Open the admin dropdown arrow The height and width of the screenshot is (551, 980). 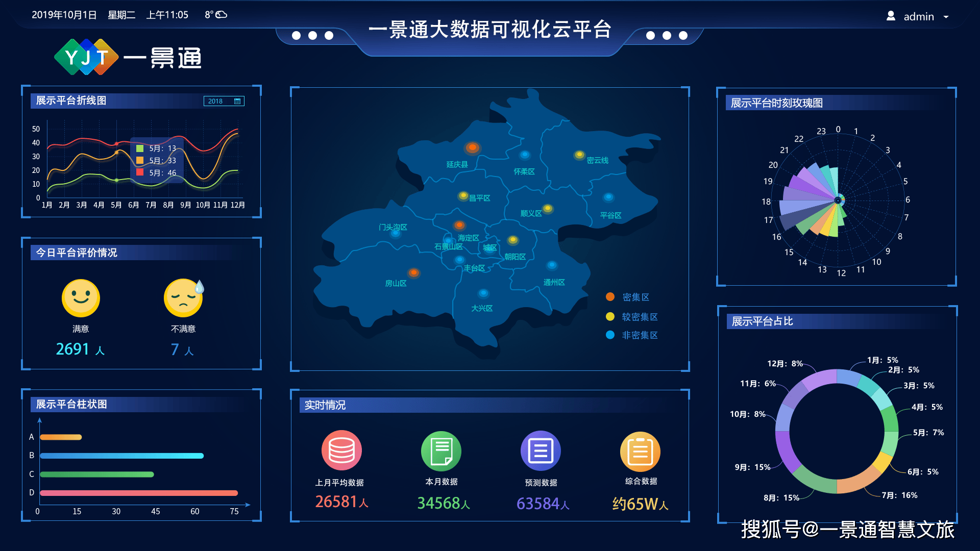(x=946, y=17)
